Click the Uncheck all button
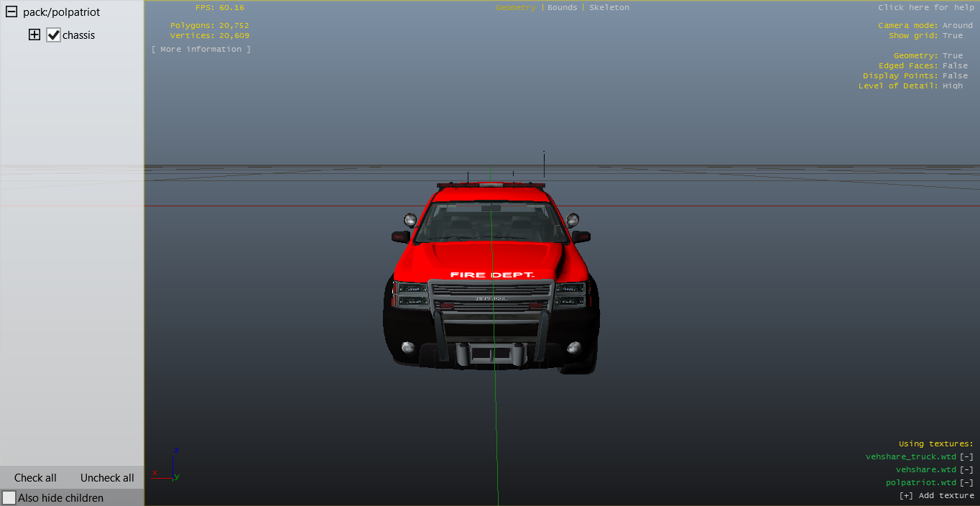The width and height of the screenshot is (980, 506). (x=107, y=478)
